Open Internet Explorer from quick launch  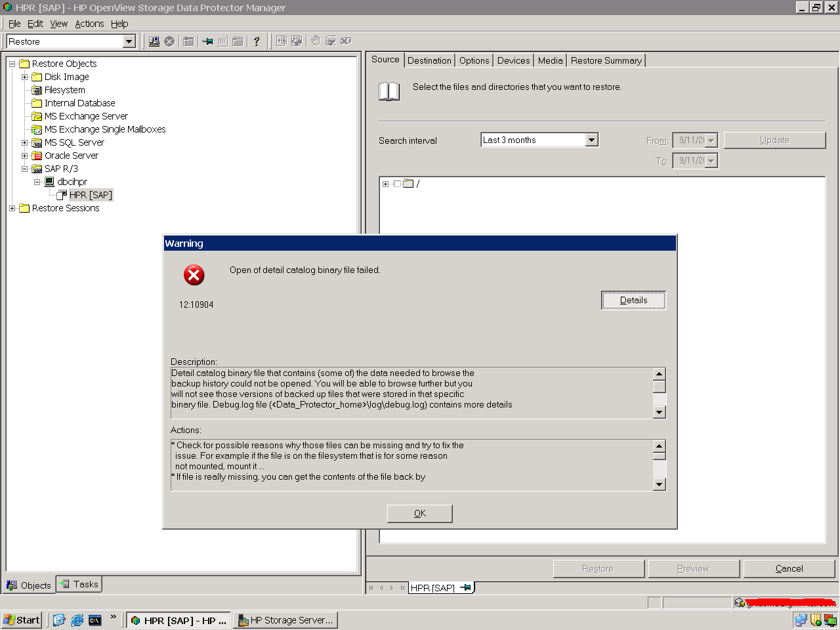pyautogui.click(x=77, y=620)
